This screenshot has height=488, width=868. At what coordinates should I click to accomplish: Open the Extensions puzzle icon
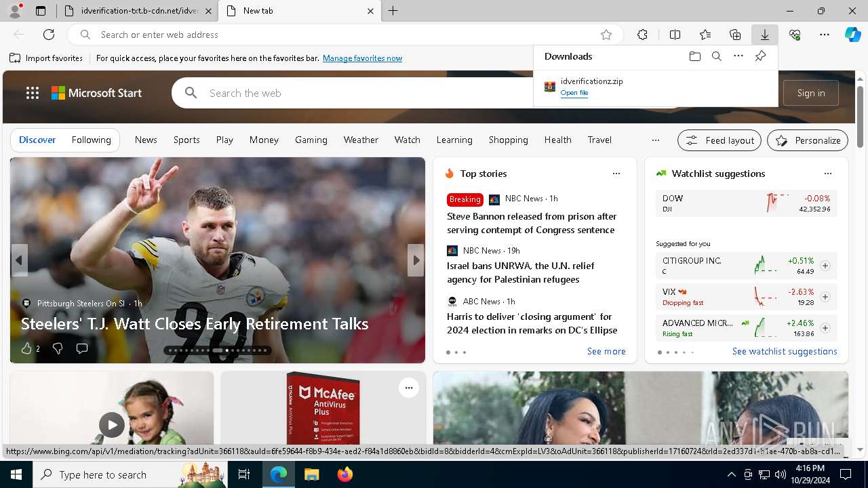click(642, 35)
